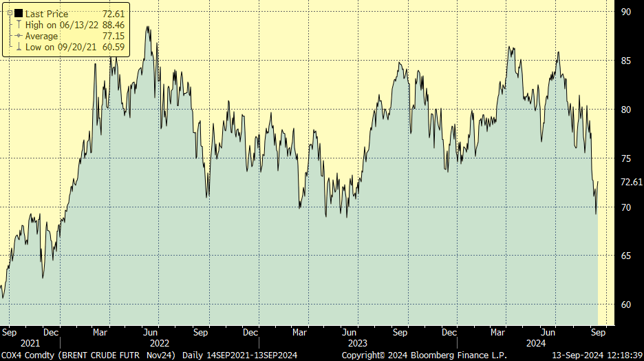The width and height of the screenshot is (644, 361).
Task: Click the 2024 year label on the time axis
Action: tap(535, 343)
